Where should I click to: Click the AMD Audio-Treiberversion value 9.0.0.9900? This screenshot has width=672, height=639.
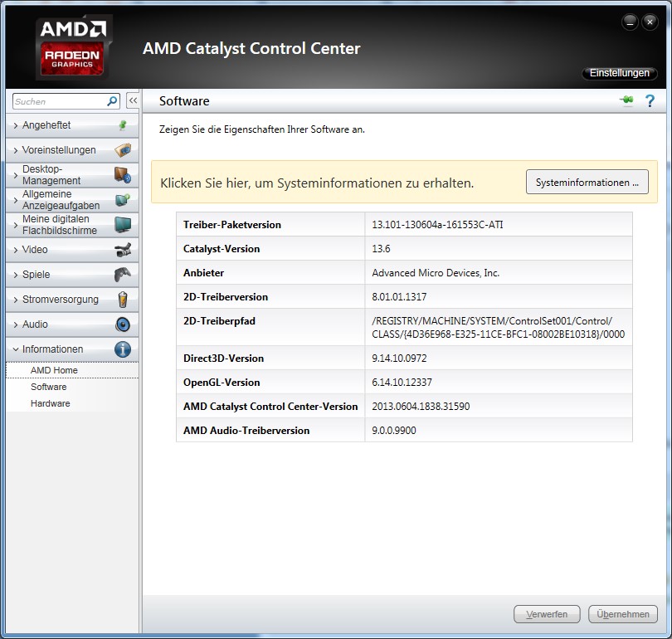(394, 430)
